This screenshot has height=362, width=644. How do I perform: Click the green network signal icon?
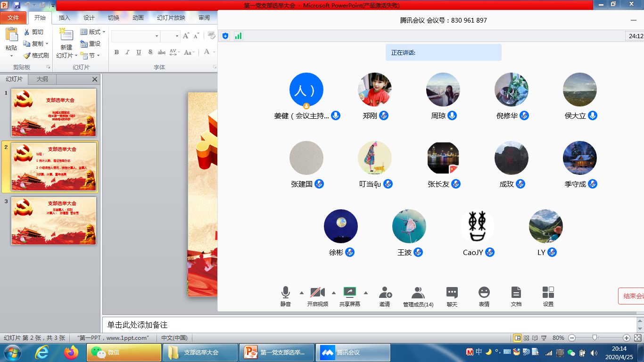click(238, 36)
